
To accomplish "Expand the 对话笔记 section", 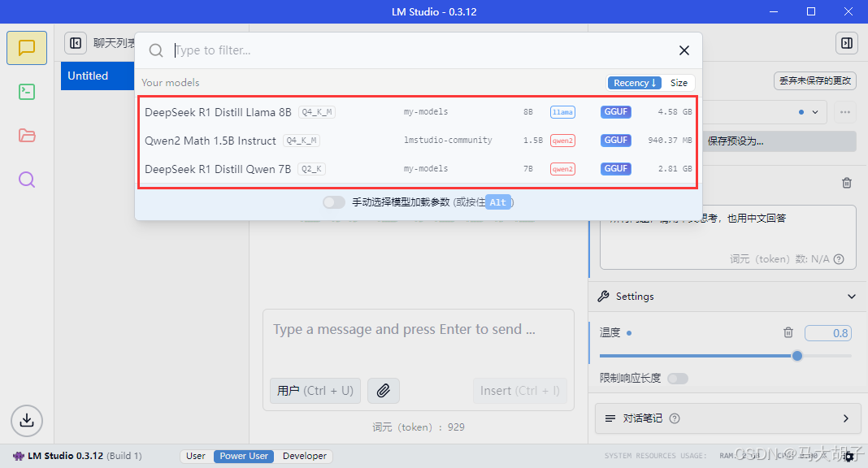I will click(845, 418).
